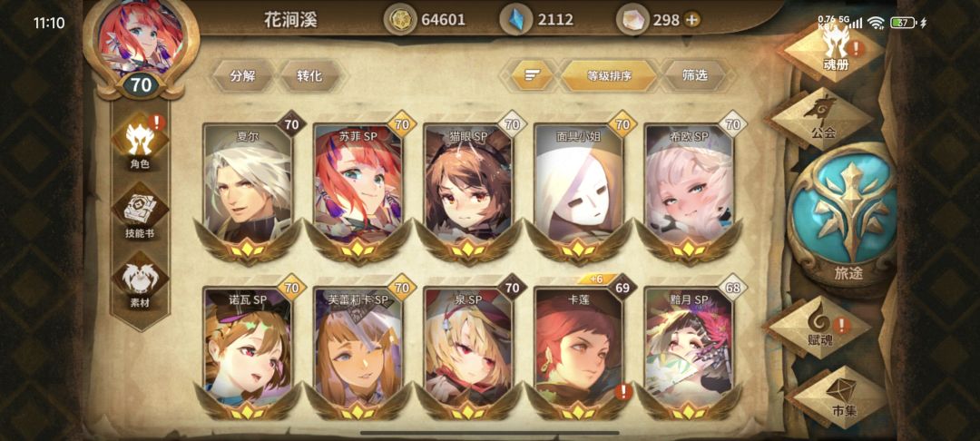Open player avatar profile portrait

(142, 43)
